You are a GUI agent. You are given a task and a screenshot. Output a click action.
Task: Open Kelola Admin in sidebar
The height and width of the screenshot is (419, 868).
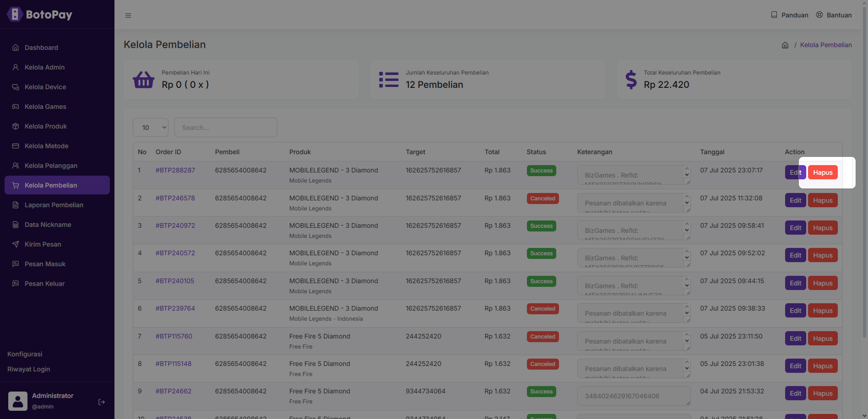coord(57,67)
